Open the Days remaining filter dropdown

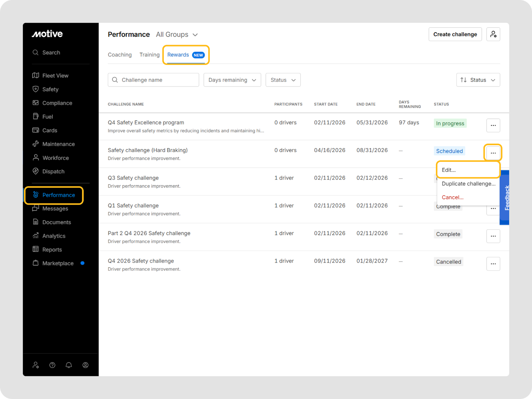(x=232, y=80)
